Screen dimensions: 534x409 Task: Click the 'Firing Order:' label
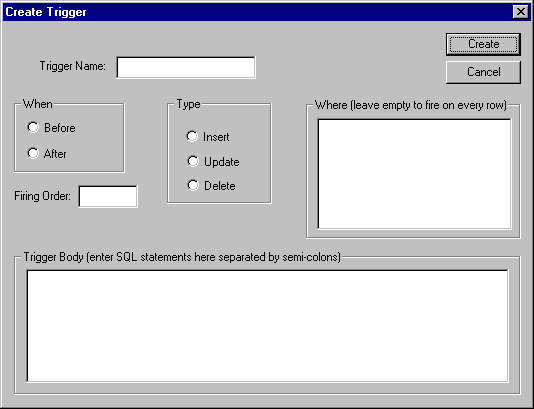click(43, 196)
